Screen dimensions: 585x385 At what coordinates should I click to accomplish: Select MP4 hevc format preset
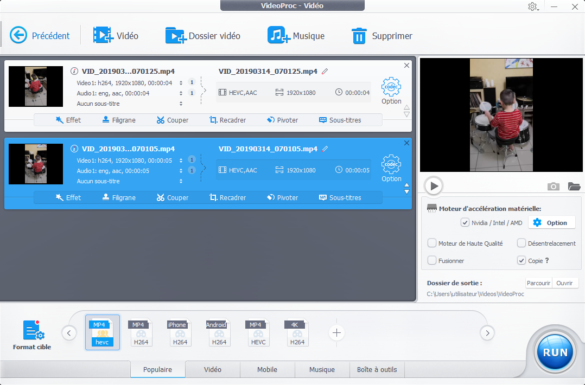click(102, 332)
